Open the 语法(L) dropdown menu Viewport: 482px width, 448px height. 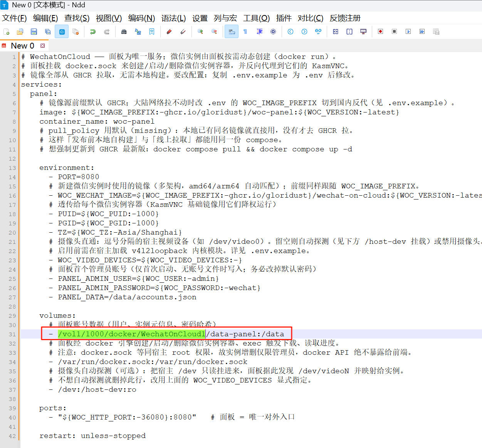[x=173, y=18]
